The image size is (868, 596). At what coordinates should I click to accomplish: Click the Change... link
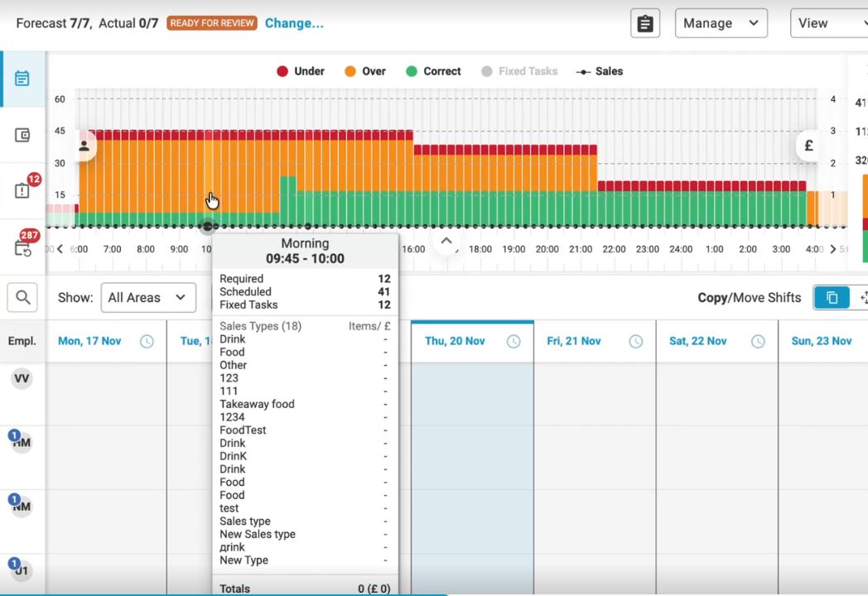pyautogui.click(x=294, y=23)
